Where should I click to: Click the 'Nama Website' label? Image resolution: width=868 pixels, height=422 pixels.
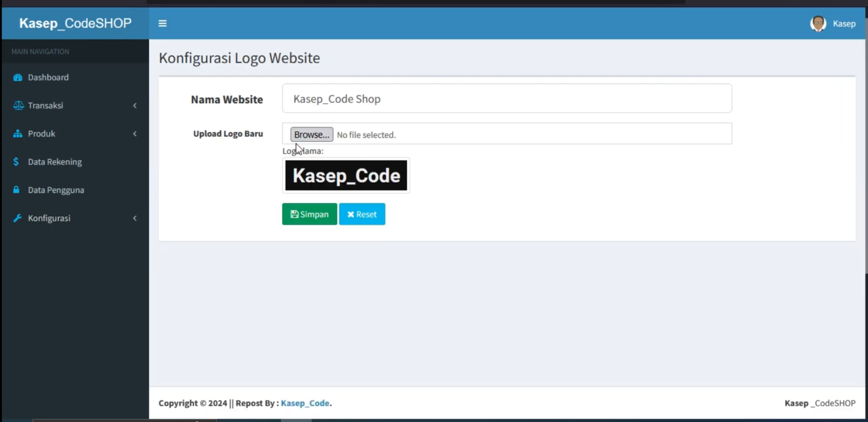tap(227, 99)
